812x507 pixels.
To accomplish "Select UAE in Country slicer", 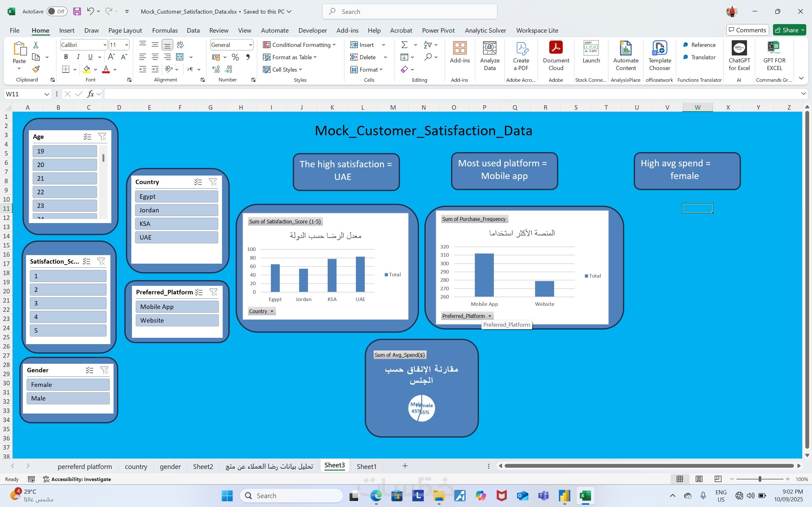I will coord(176,237).
